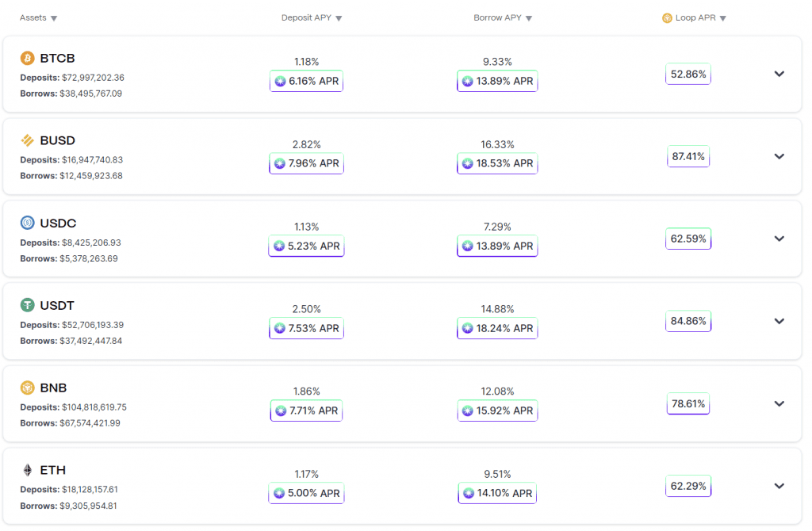
Task: Click the BUSD token icon
Action: pos(28,140)
